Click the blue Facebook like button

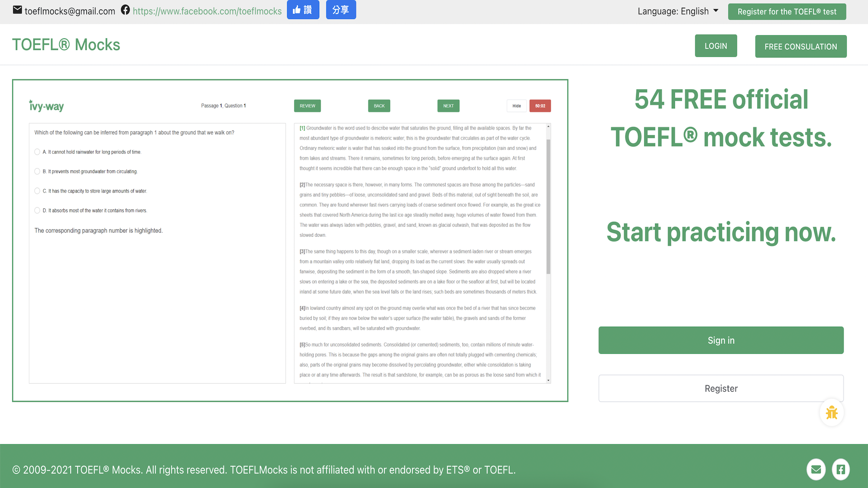[x=303, y=9]
